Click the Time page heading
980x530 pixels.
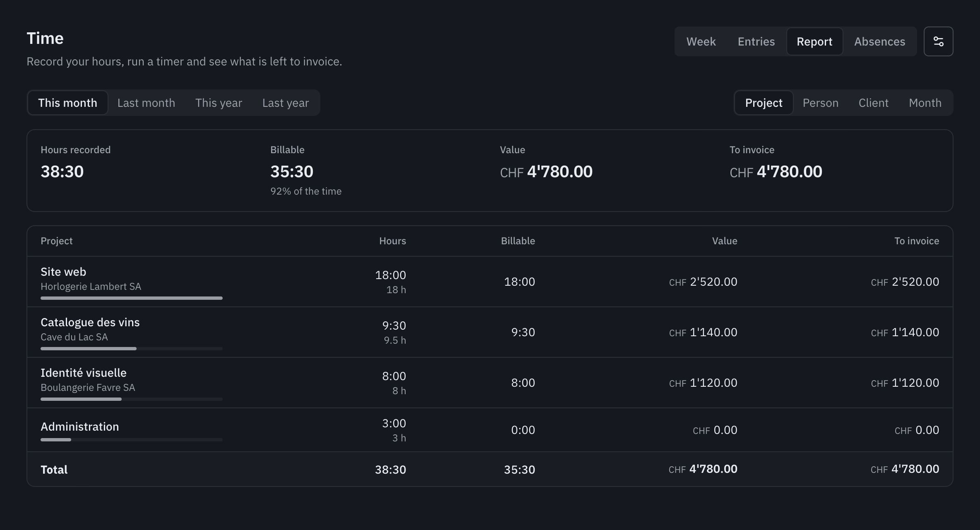45,39
